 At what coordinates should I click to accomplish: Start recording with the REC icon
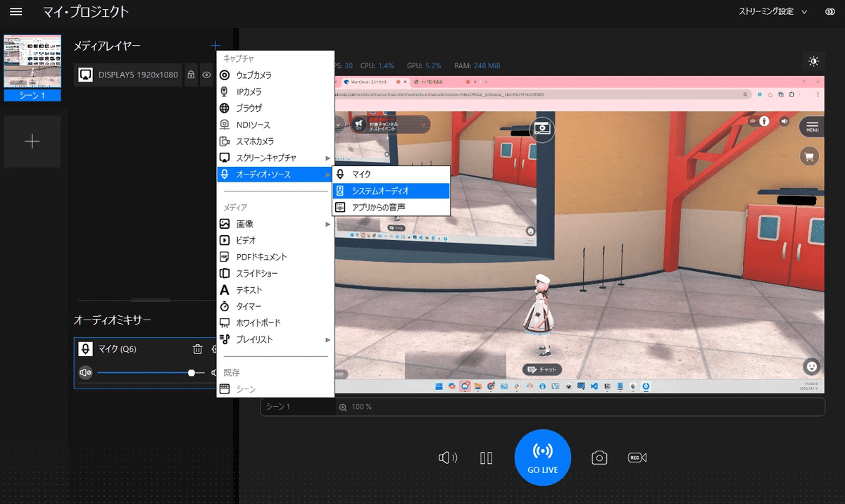pyautogui.click(x=637, y=458)
